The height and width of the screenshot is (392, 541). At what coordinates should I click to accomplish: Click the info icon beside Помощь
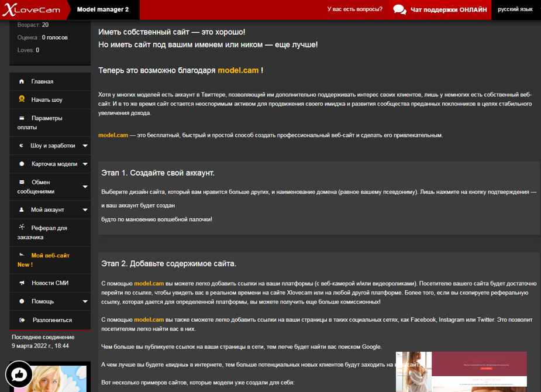[x=22, y=301]
